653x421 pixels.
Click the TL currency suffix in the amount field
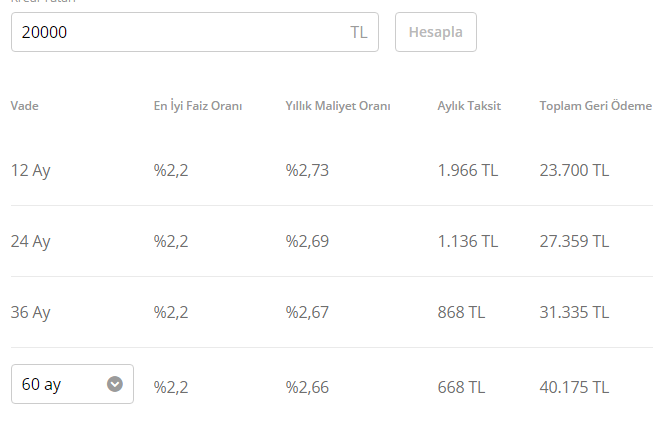coord(359,32)
